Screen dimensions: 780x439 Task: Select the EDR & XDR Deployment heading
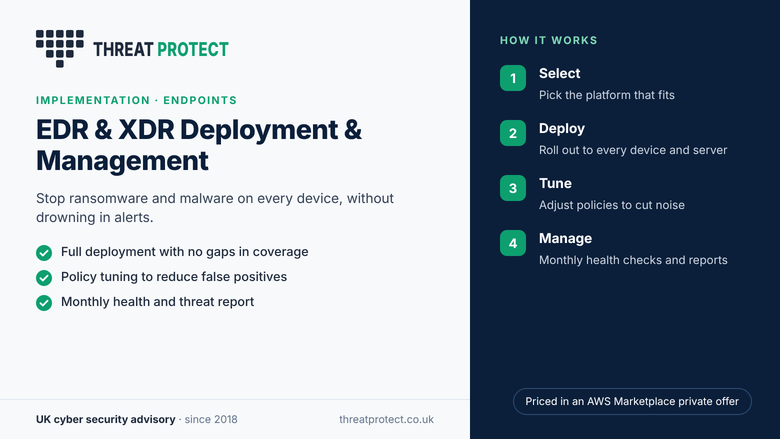pos(199,145)
